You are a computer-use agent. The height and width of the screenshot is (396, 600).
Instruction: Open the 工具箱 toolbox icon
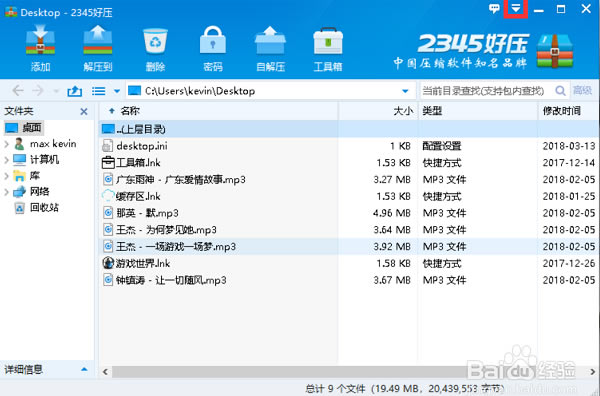click(328, 41)
